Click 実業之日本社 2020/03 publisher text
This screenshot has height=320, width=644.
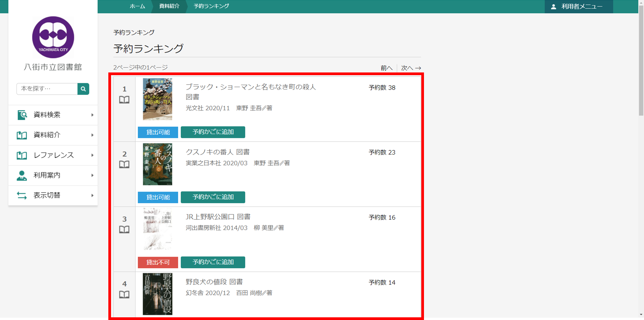tap(217, 163)
